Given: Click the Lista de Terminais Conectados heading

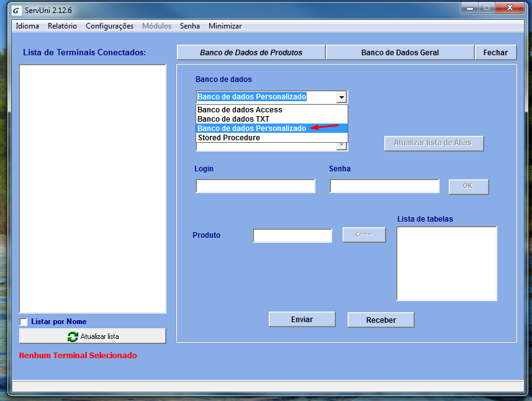Looking at the screenshot, I should [x=84, y=53].
